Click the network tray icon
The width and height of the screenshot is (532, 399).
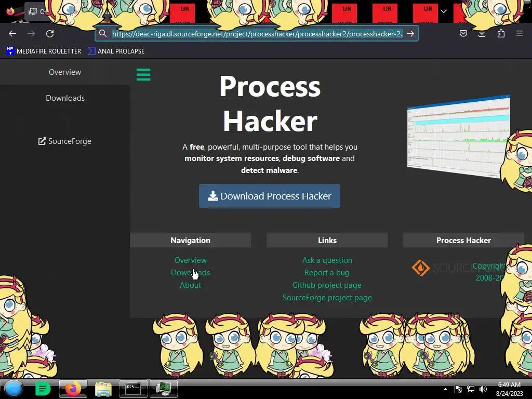471,389
